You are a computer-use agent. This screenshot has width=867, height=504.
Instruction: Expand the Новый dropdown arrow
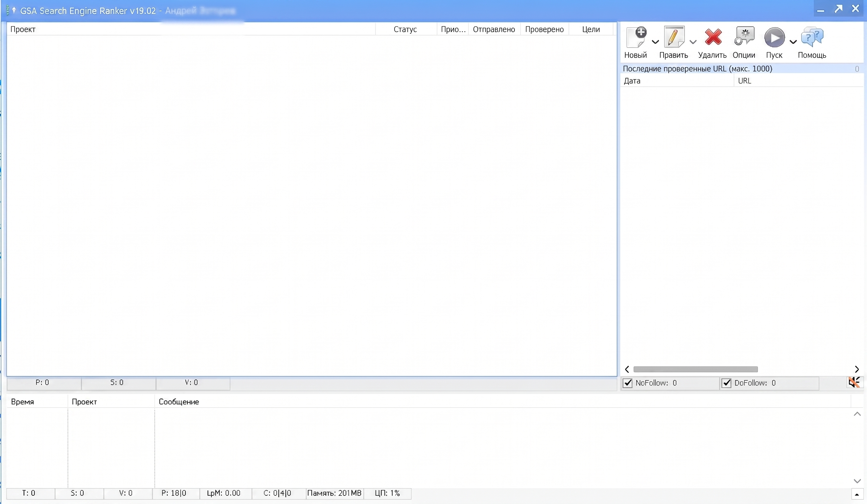click(656, 42)
